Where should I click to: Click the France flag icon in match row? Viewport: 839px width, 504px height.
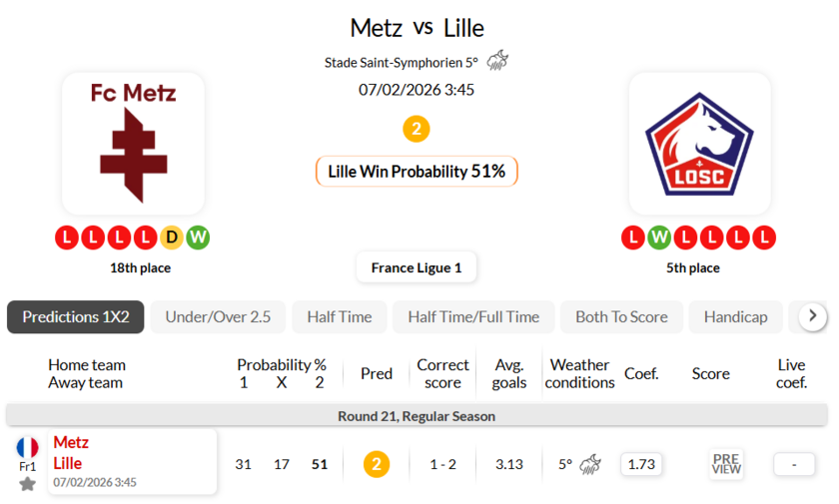27,447
